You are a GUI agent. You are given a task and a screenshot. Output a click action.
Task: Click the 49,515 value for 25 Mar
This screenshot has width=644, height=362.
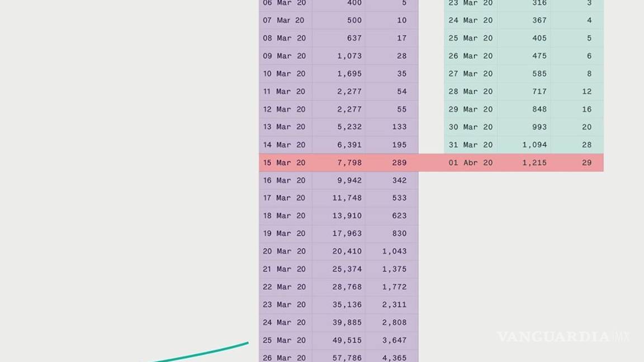(347, 340)
